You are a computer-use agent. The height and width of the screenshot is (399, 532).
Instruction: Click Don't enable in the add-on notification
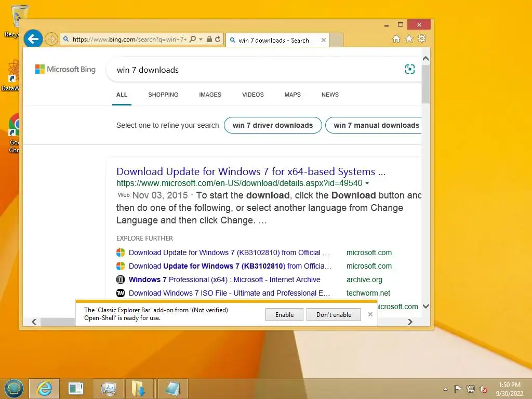pos(334,314)
